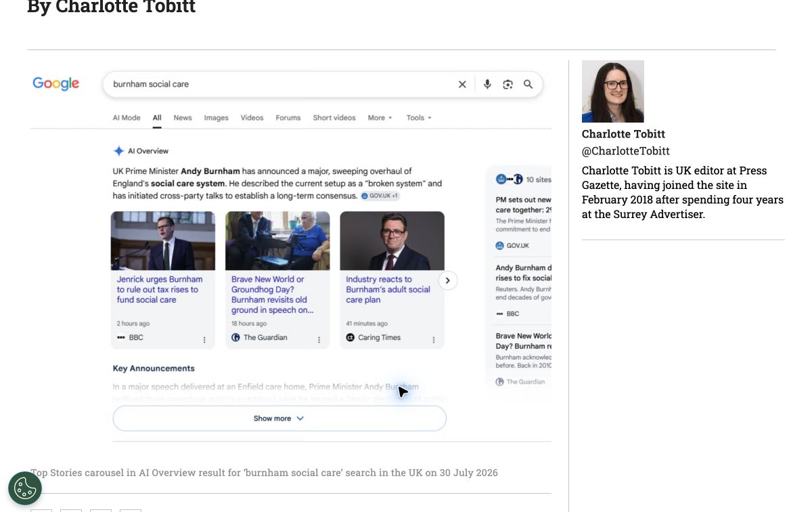This screenshot has width=812, height=512.
Task: Open 'Jenrick urges Burnham to rule out tax rises' headline
Action: [160, 289]
